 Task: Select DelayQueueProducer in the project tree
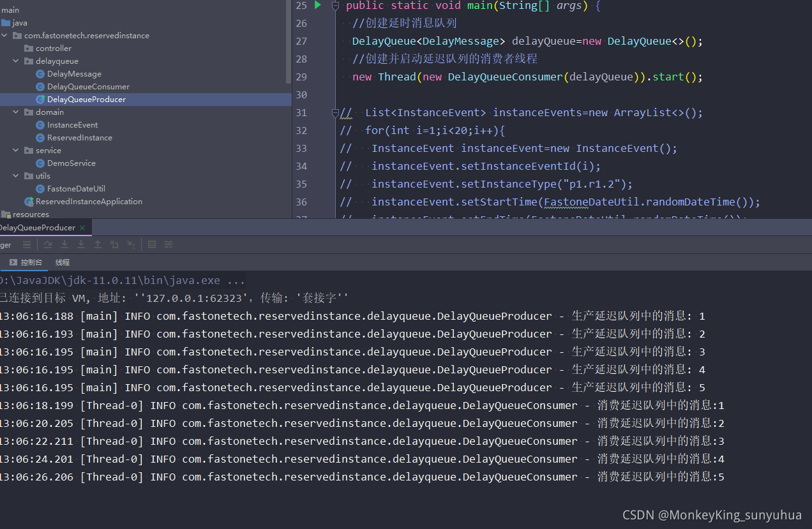(x=86, y=100)
